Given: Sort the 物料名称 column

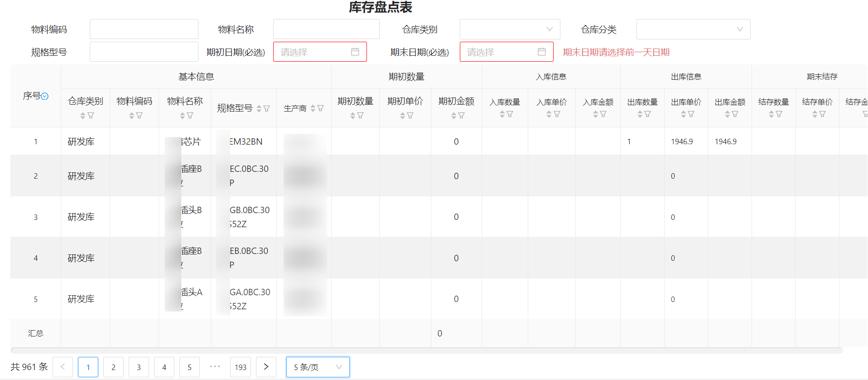Looking at the screenshot, I should point(182,116).
